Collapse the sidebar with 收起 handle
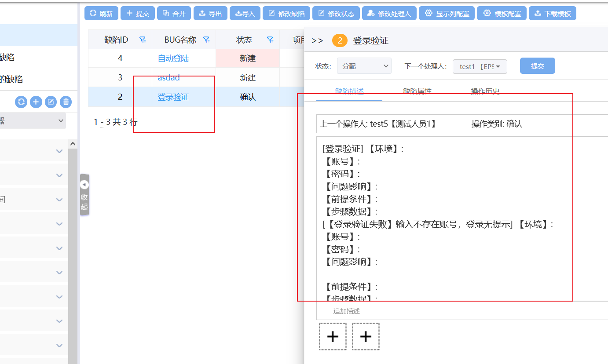 [x=84, y=195]
